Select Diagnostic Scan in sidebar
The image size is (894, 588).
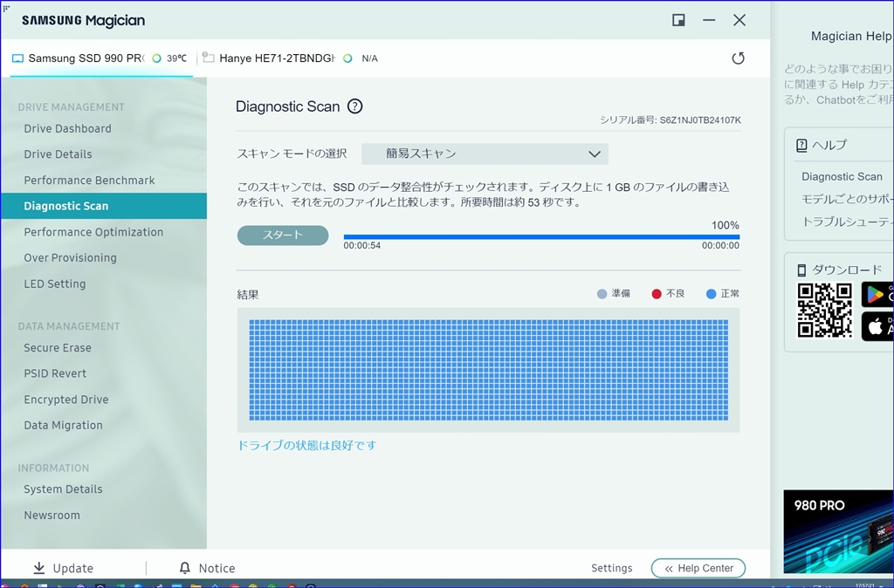tap(104, 206)
